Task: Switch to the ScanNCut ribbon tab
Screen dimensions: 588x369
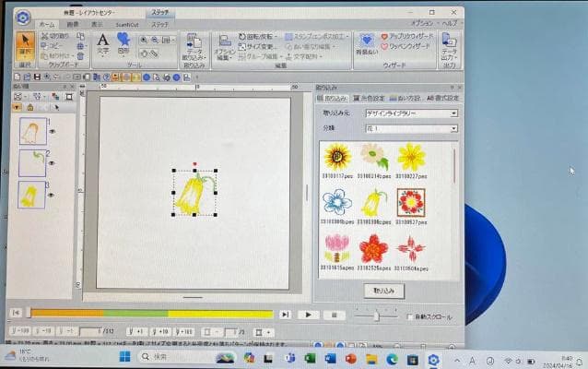Action: click(x=127, y=24)
